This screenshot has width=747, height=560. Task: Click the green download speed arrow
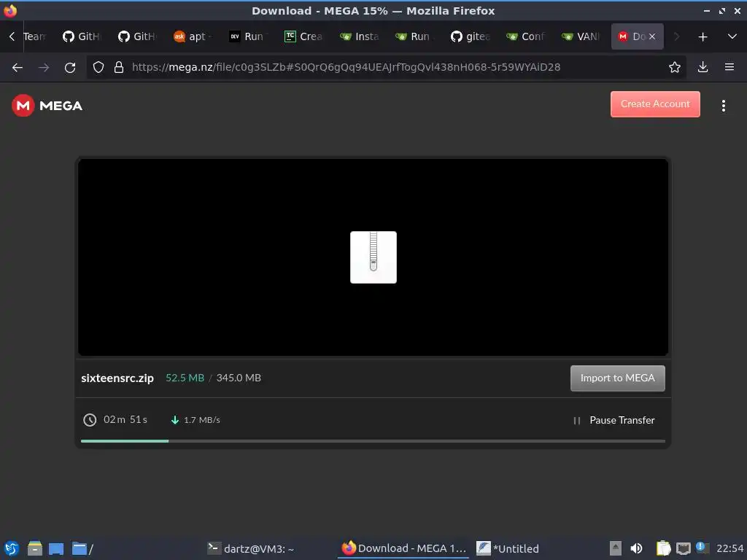(175, 419)
